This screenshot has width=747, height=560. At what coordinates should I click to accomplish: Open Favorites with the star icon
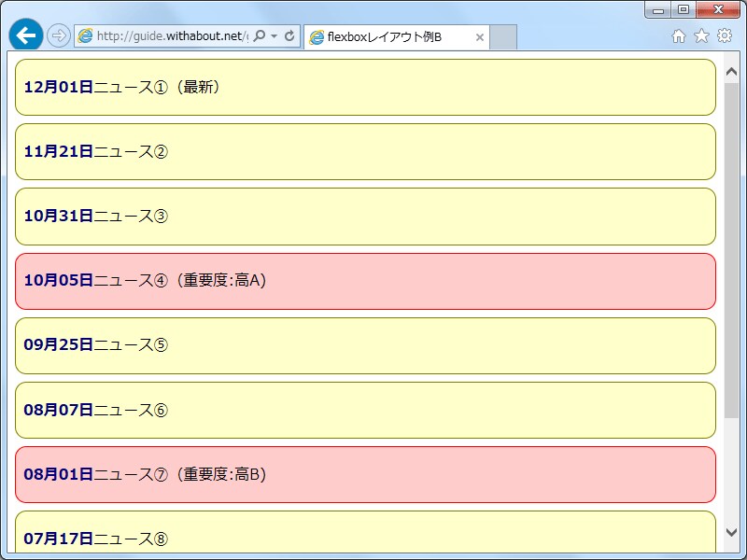tap(701, 35)
